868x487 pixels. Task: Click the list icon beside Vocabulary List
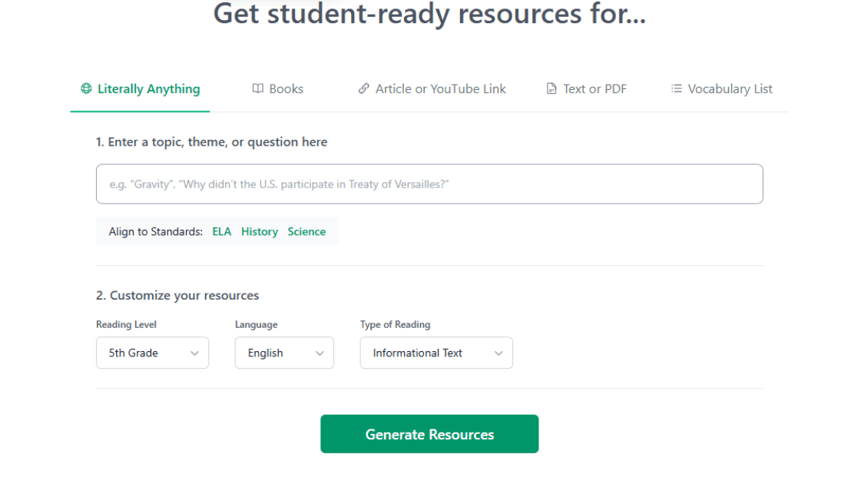[x=677, y=89]
